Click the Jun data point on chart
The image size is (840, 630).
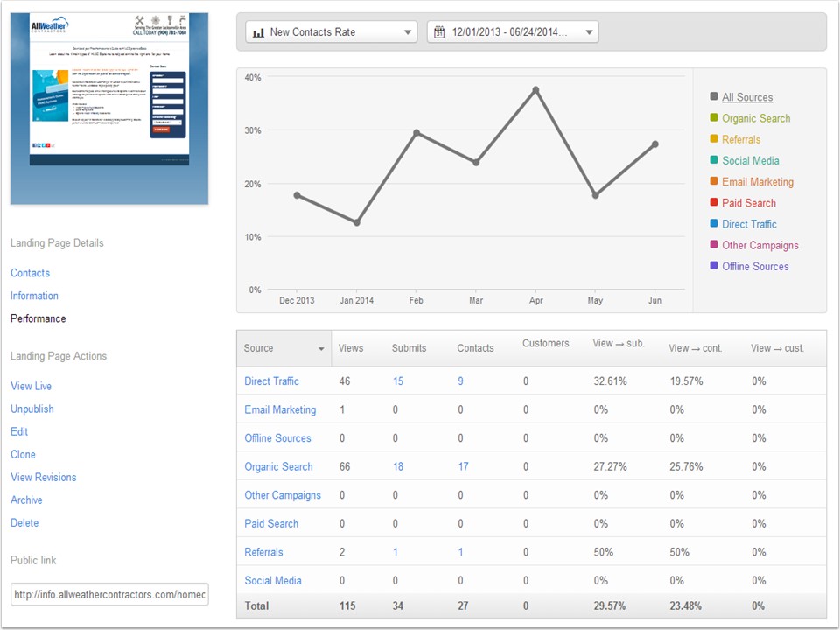click(655, 144)
